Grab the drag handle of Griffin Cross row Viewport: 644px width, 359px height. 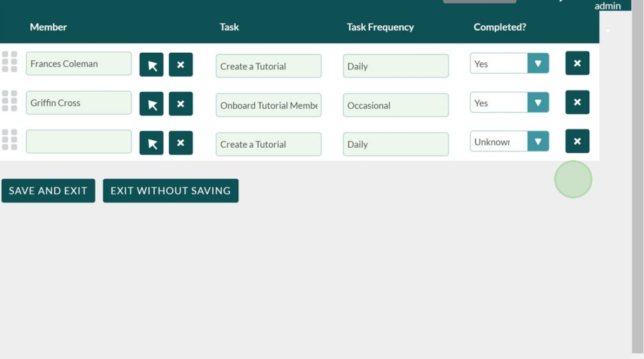[9, 101]
